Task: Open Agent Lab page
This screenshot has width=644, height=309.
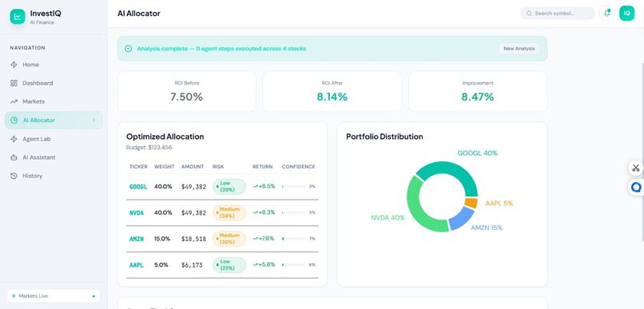Action: point(54,139)
